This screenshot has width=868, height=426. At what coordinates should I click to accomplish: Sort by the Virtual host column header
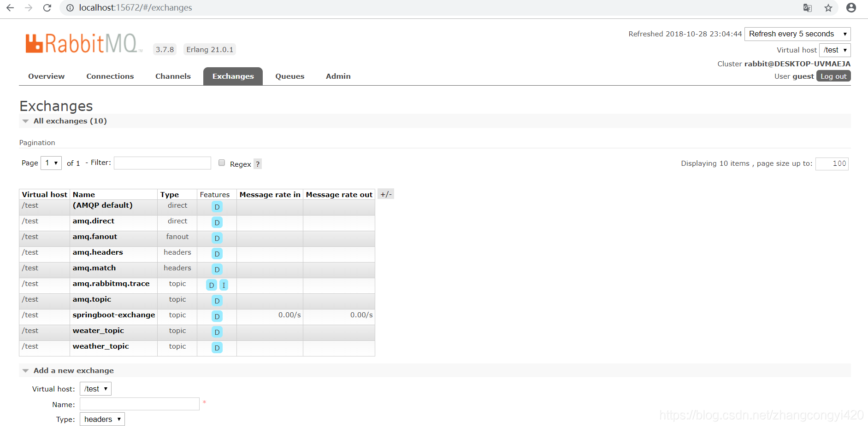tap(45, 194)
